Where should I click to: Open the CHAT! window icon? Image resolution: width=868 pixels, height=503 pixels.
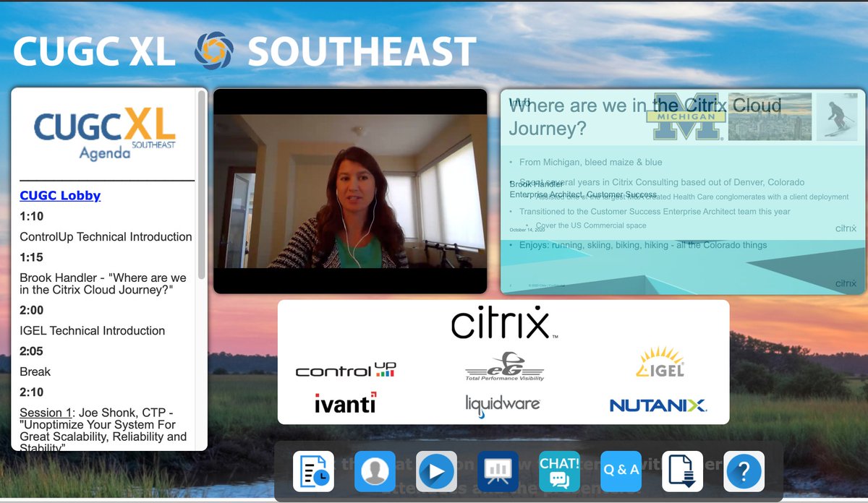tap(560, 471)
